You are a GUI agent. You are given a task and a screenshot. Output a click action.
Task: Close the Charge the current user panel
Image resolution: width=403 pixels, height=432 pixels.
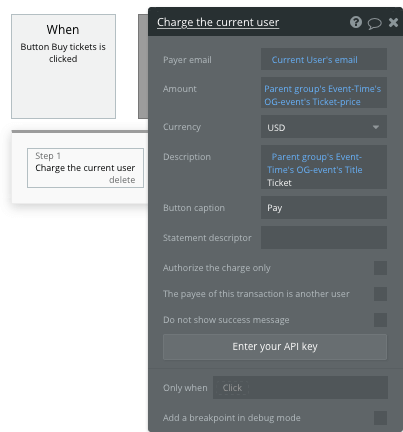[393, 22]
